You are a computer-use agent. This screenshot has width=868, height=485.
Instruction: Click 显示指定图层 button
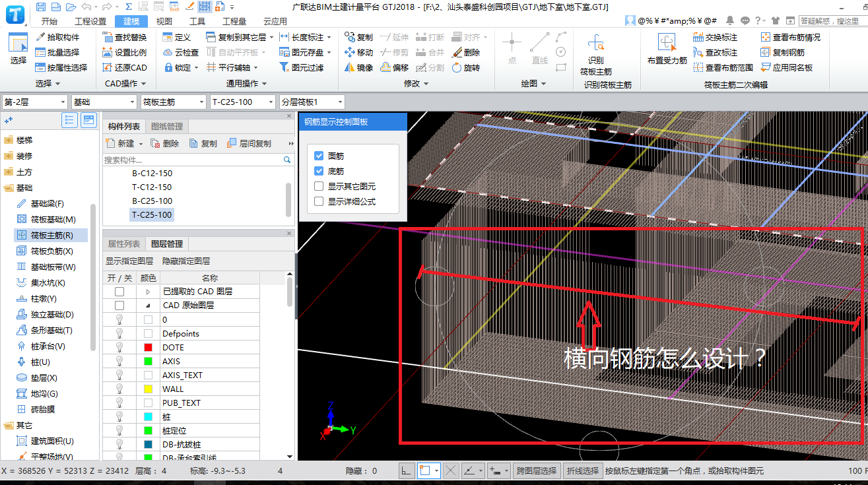[129, 261]
